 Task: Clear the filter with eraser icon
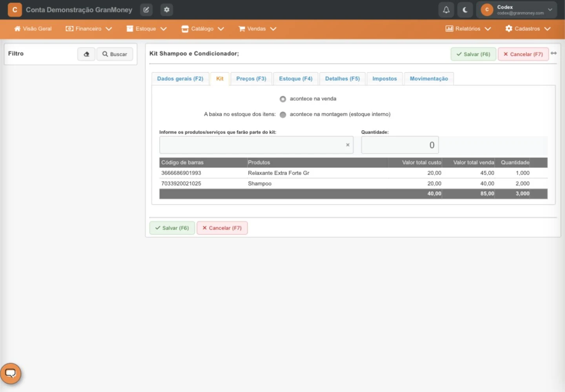pyautogui.click(x=86, y=54)
